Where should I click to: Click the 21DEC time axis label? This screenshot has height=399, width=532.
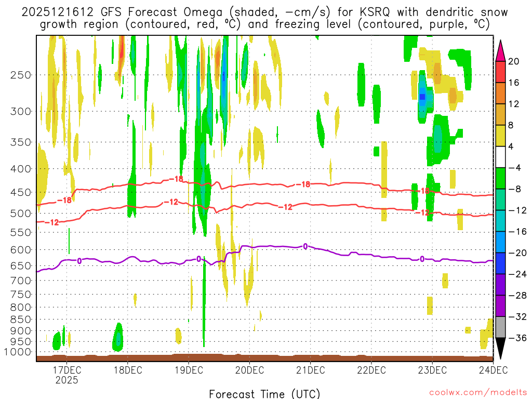tap(311, 370)
